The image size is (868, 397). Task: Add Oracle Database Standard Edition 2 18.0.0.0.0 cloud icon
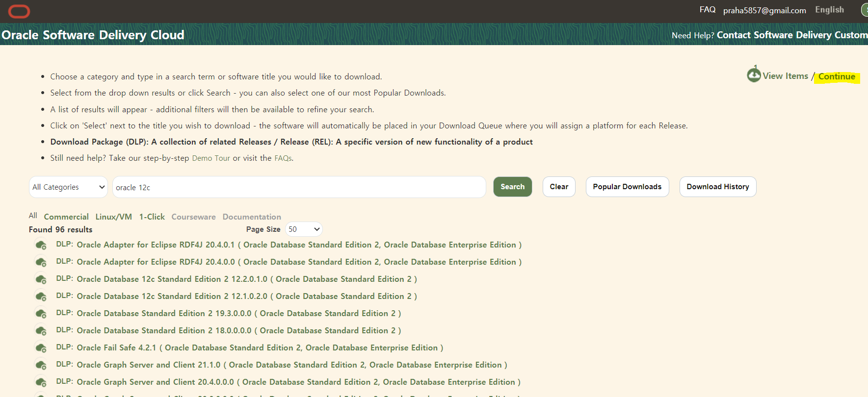pyautogui.click(x=41, y=330)
